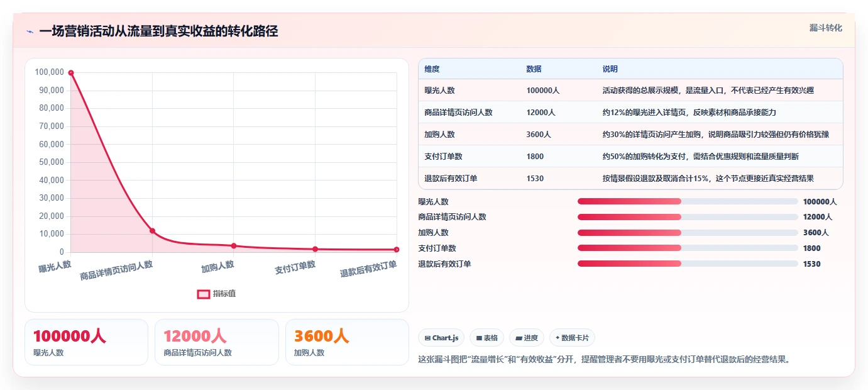Image resolution: width=868 pixels, height=390 pixels.
Task: Click the 数据 table column header
Action: 534,69
